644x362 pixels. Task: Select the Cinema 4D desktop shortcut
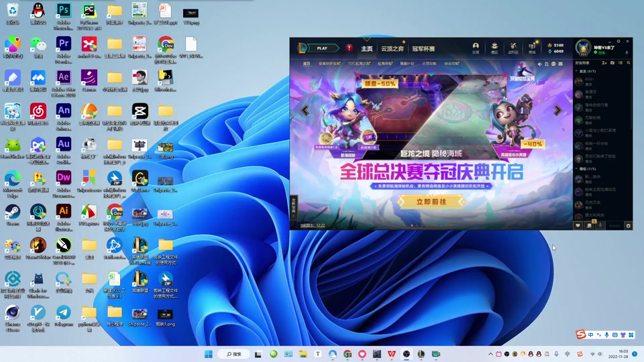13,318
